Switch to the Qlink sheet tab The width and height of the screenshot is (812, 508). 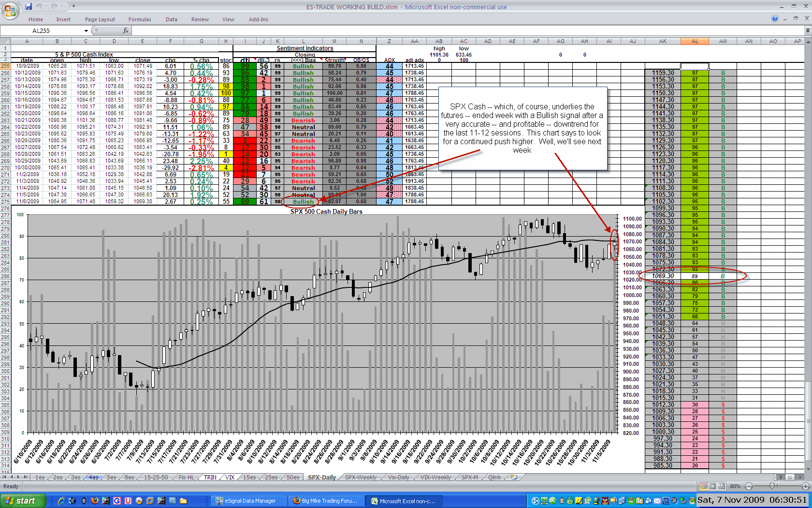(x=494, y=477)
